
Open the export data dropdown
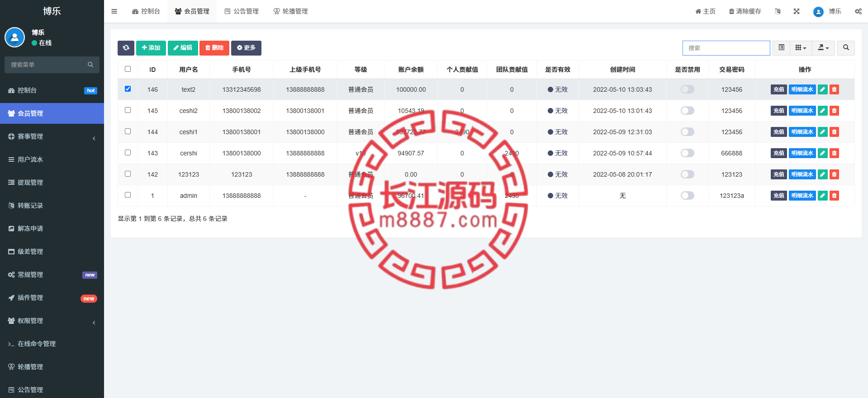[x=823, y=48]
